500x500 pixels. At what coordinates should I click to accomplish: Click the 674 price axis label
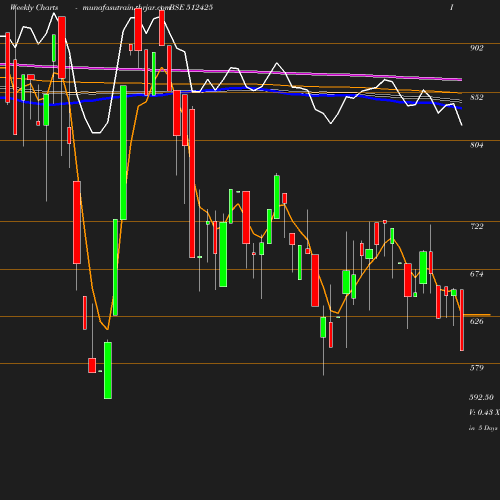(476, 274)
